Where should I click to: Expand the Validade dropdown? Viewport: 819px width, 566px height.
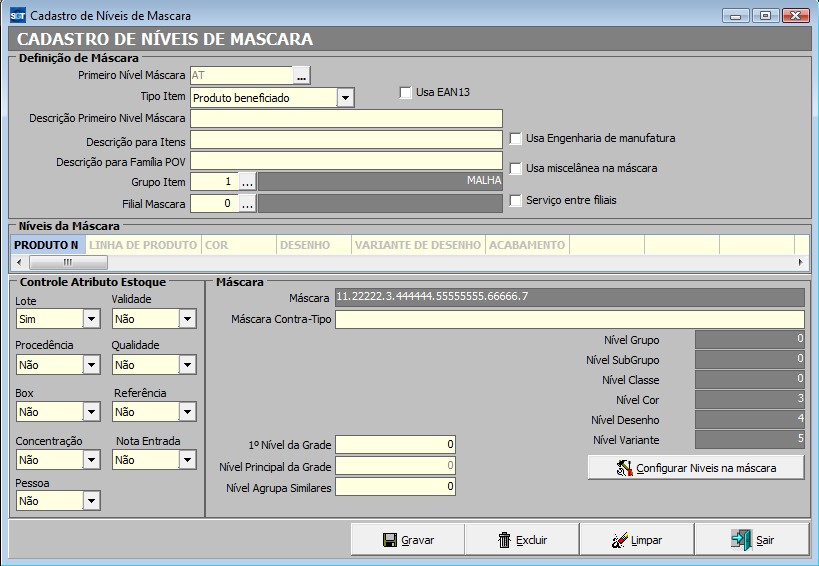click(x=187, y=319)
